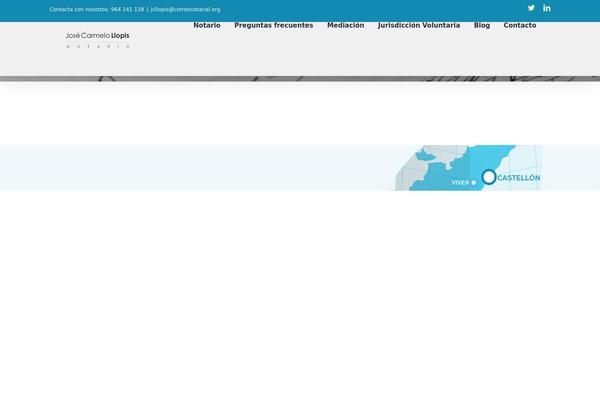Click the jcllopis email address link
Screen dimensions: 600x400
pos(185,10)
